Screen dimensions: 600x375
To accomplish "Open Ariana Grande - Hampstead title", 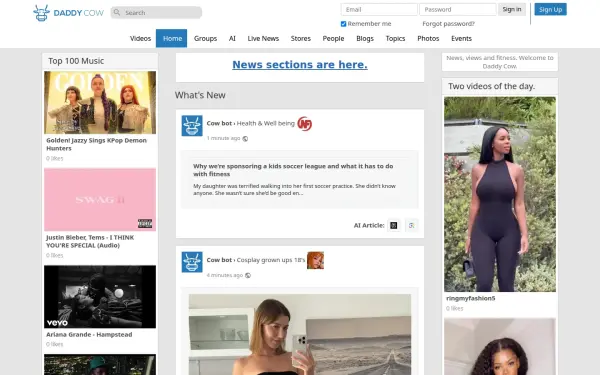I will tap(89, 334).
